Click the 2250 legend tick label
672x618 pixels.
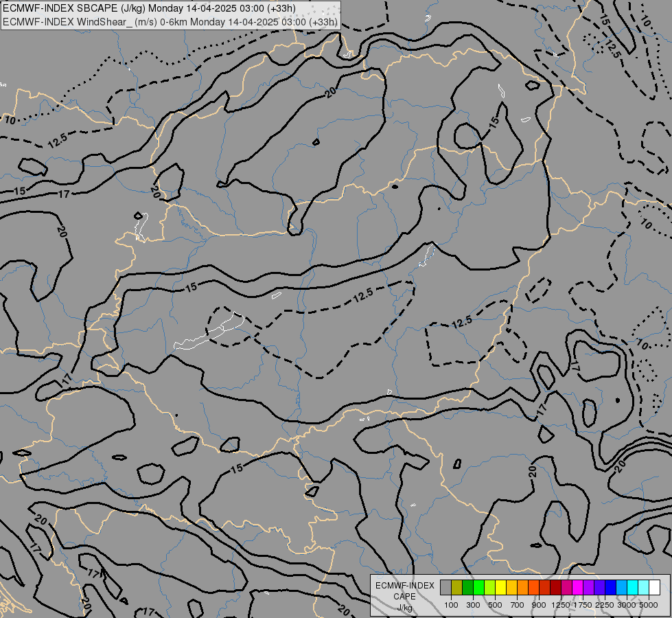click(x=605, y=605)
